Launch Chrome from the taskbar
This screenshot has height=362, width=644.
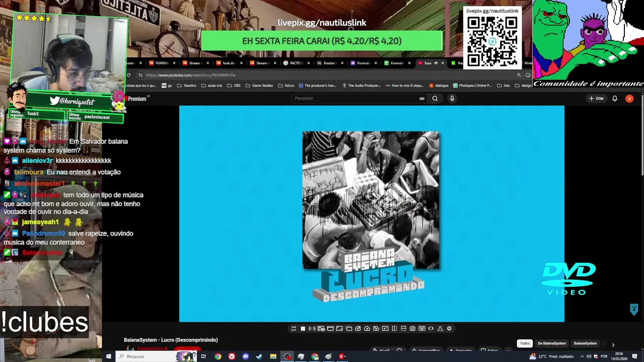217,356
